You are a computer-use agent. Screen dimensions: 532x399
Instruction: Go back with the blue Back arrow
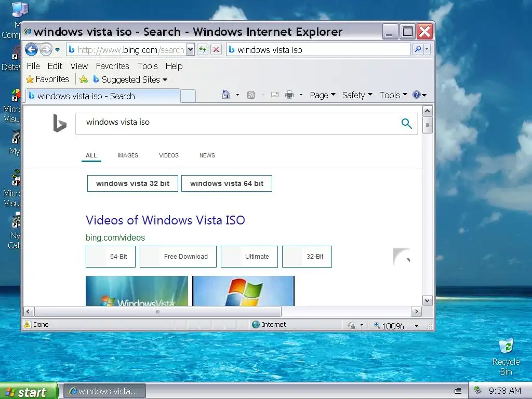31,50
